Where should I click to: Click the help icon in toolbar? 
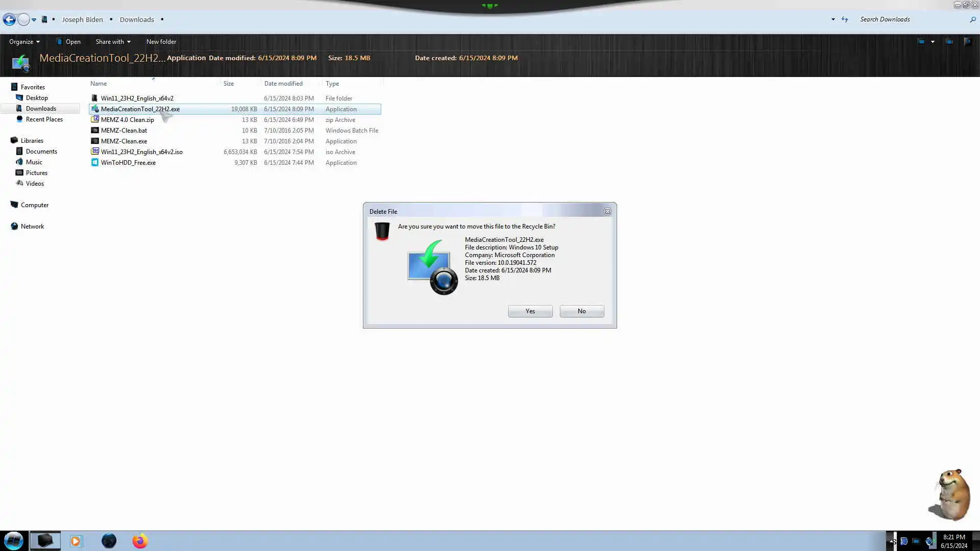(x=967, y=42)
